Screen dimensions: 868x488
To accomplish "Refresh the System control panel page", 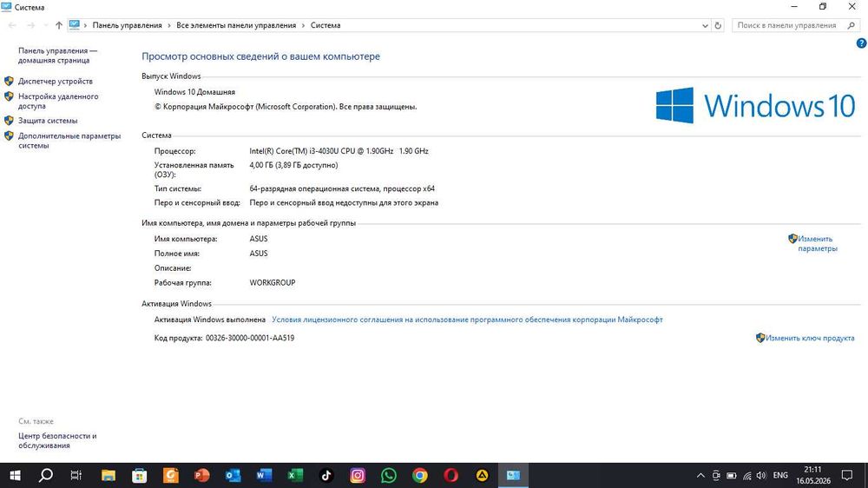I will pos(718,25).
